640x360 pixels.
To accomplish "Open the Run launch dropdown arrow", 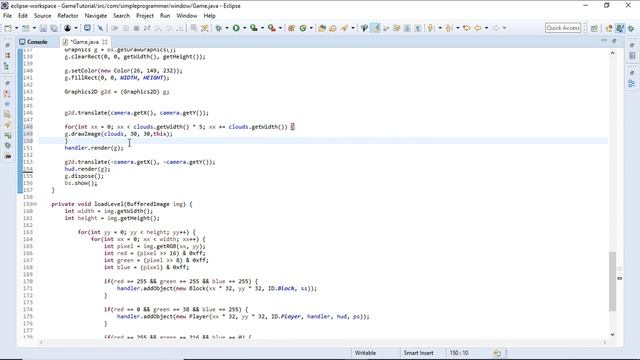I will coord(244,28).
